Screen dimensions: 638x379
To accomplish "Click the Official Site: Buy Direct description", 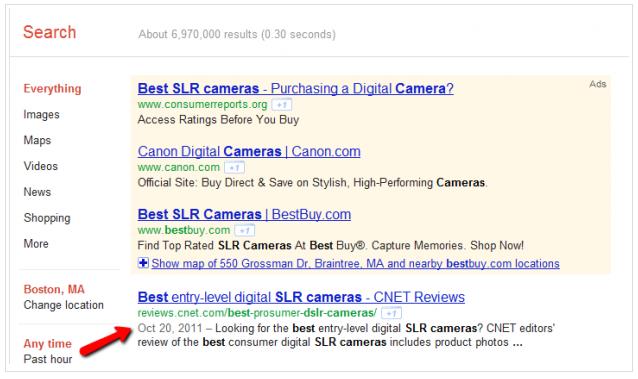I will tap(312, 183).
